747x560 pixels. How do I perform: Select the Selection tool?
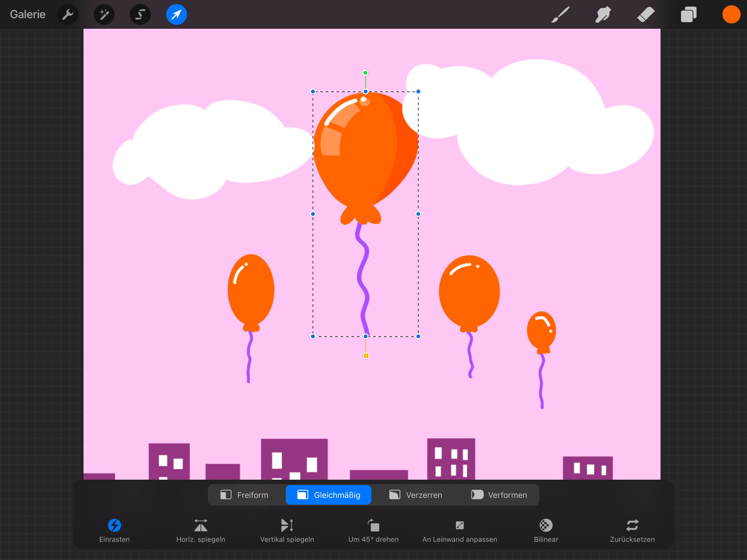[x=140, y=14]
